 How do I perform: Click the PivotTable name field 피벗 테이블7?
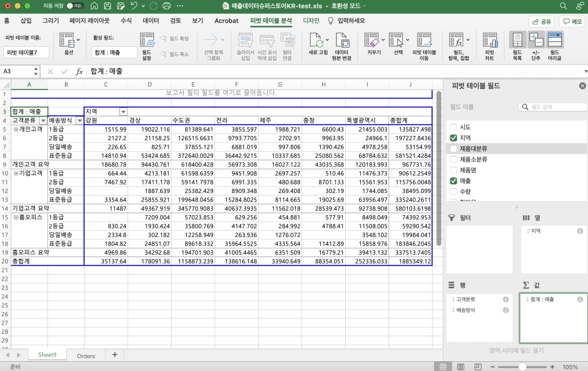tap(26, 52)
